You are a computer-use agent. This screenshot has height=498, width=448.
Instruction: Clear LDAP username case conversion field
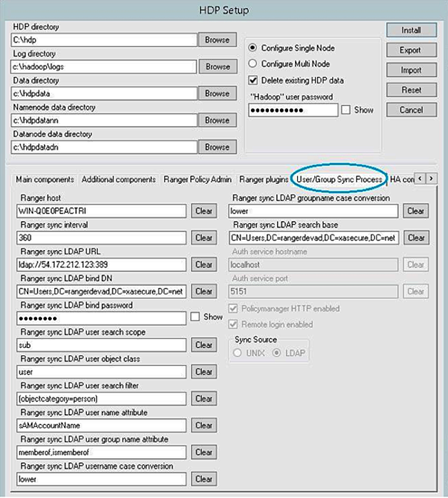pos(204,479)
